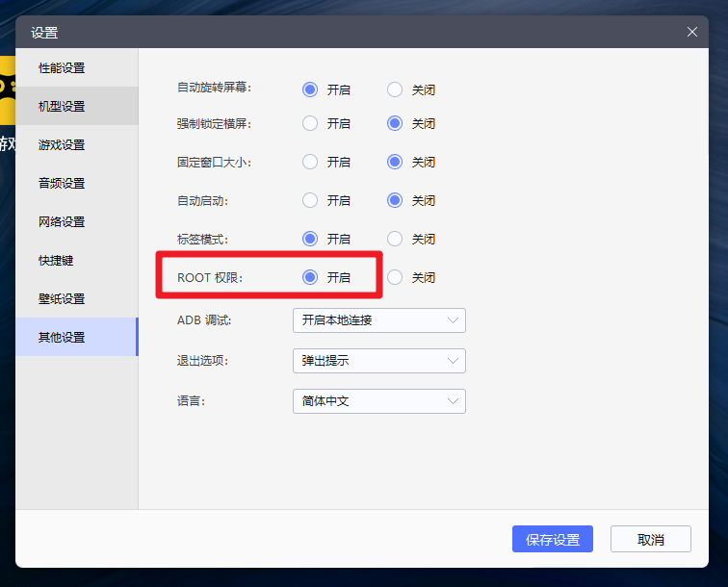Click the 保存设置 button

pyautogui.click(x=552, y=539)
